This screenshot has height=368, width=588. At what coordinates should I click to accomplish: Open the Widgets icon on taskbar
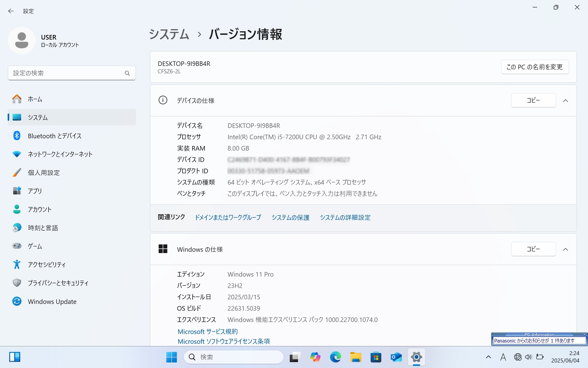point(15,357)
